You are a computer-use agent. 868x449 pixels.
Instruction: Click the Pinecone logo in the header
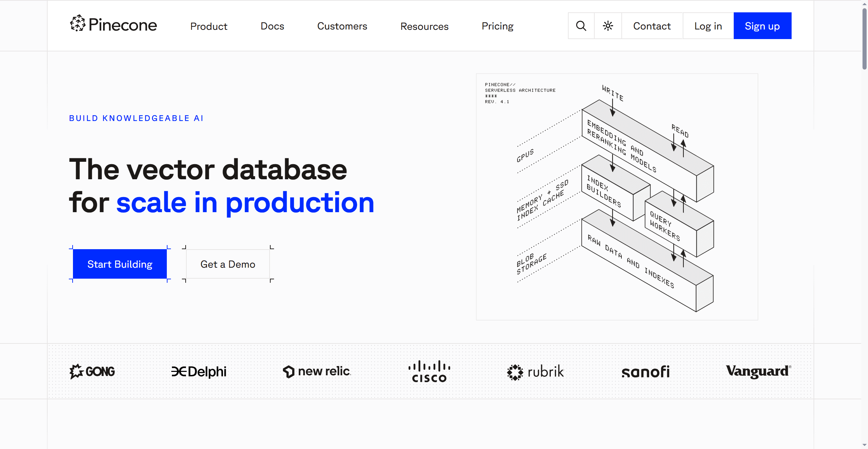113,25
